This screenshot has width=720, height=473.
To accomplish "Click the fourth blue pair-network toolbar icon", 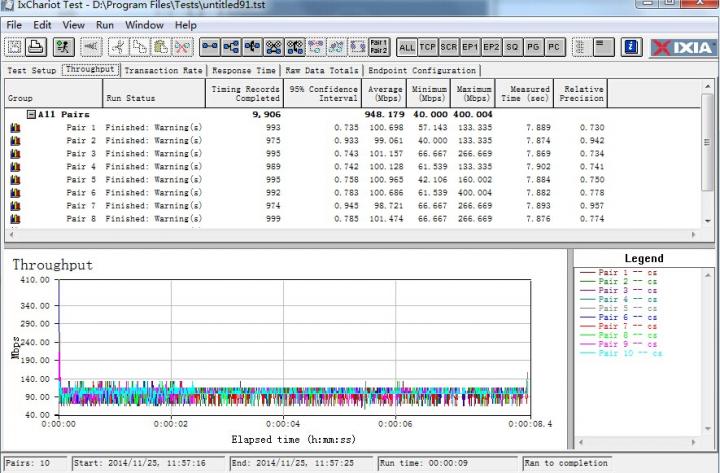I will coord(274,47).
